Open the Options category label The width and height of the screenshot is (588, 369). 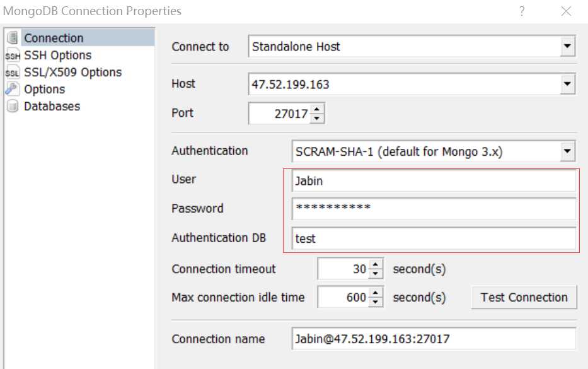44,90
